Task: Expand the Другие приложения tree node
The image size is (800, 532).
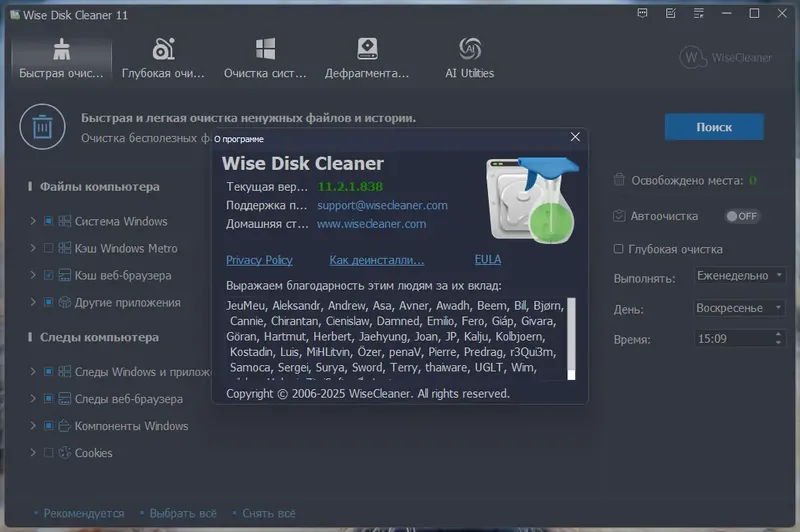Action: click(33, 302)
